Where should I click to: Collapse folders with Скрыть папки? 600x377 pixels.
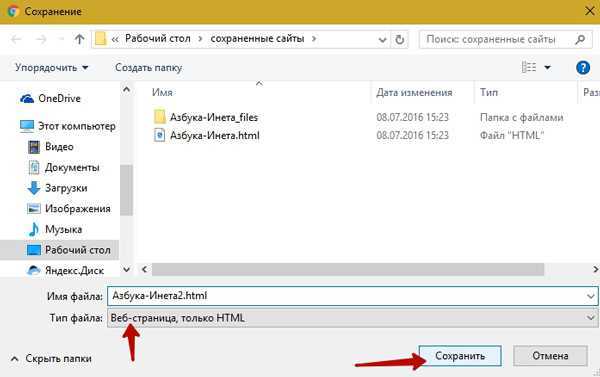pyautogui.click(x=51, y=359)
